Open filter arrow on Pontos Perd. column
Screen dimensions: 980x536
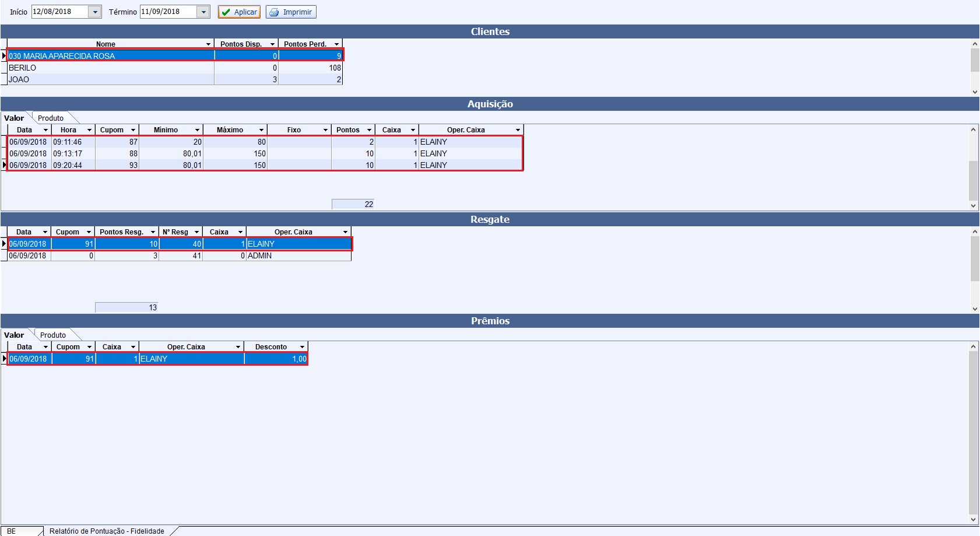coord(336,44)
